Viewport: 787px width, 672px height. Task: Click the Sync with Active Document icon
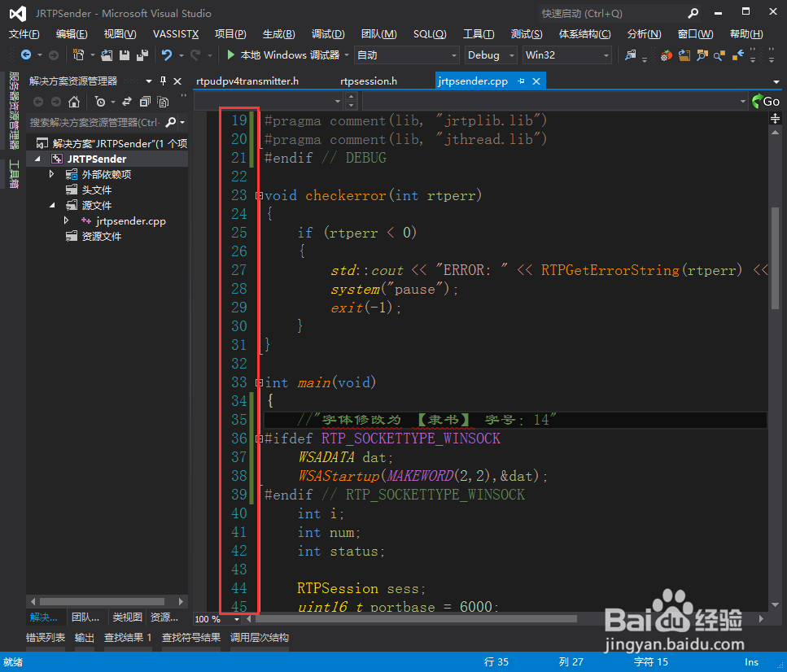pos(126,101)
